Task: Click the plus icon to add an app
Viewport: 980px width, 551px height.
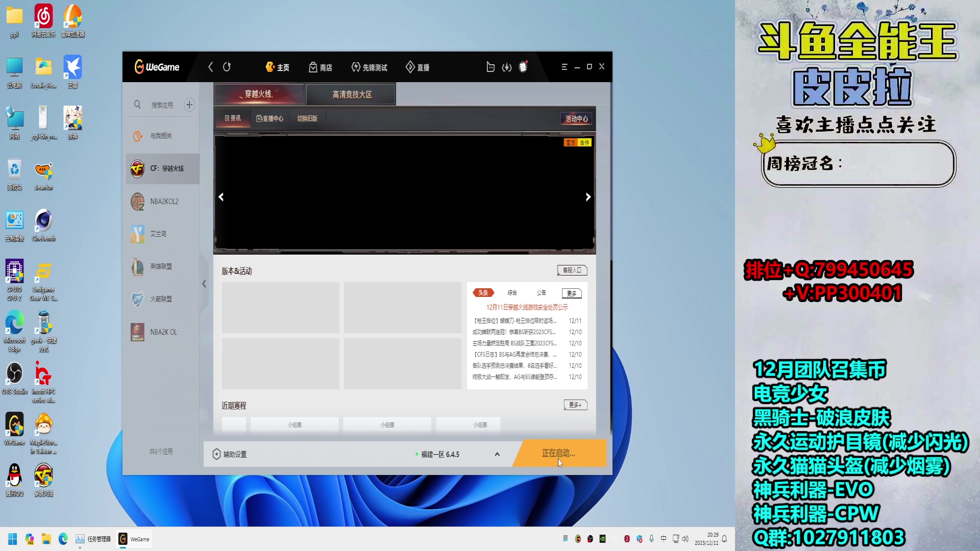Action: click(x=189, y=105)
